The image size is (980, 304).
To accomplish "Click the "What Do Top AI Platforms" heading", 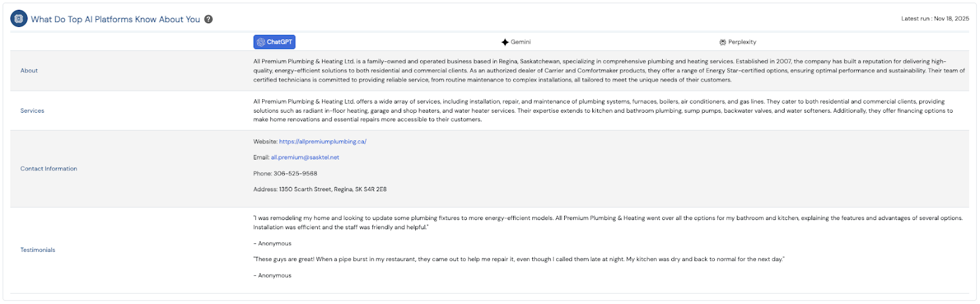I will point(115,20).
